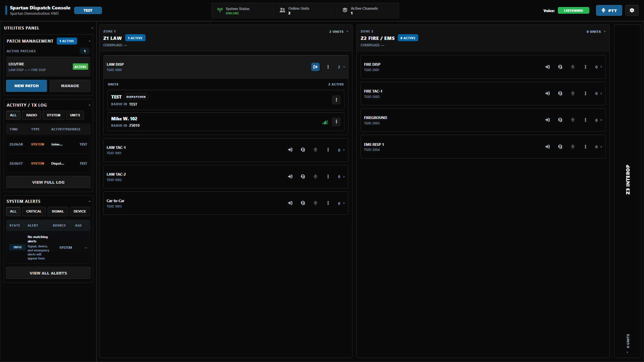The height and width of the screenshot is (362, 644).
Task: Open FIREGROUND channel options menu
Action: coord(585,120)
